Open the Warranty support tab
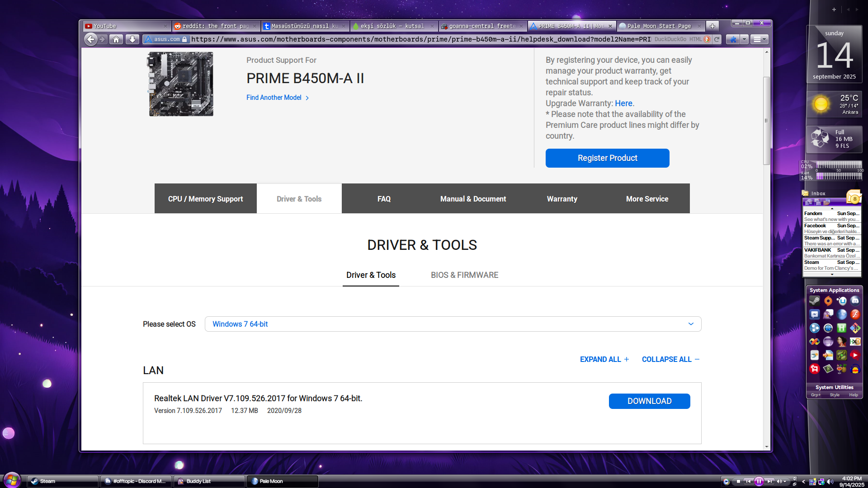The width and height of the screenshot is (868, 488). click(562, 199)
